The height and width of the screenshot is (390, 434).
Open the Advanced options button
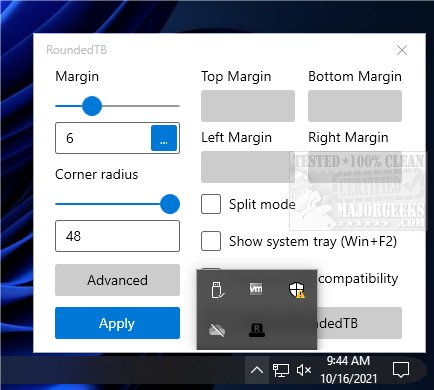click(x=117, y=280)
